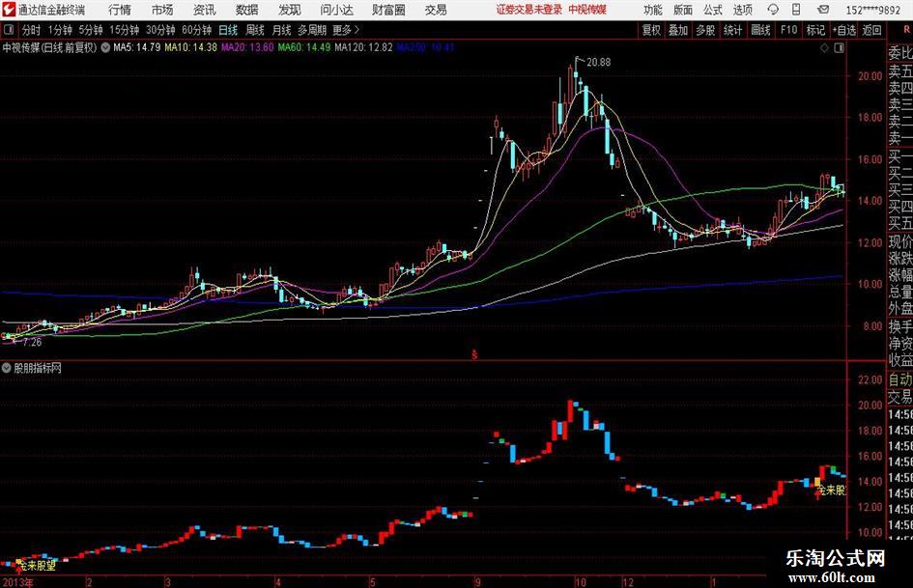Open the 公式 menu
Viewport: 913px width, 588px height.
pyautogui.click(x=712, y=10)
